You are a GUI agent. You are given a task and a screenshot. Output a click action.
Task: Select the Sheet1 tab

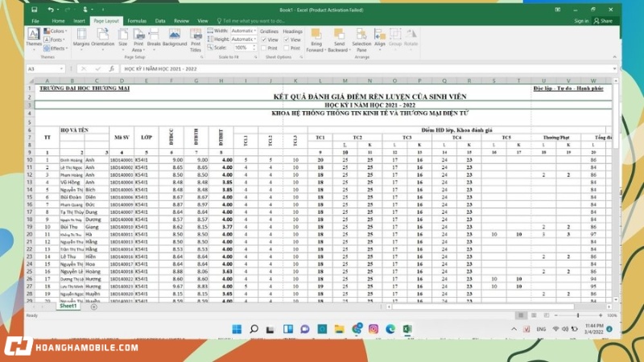[68, 306]
